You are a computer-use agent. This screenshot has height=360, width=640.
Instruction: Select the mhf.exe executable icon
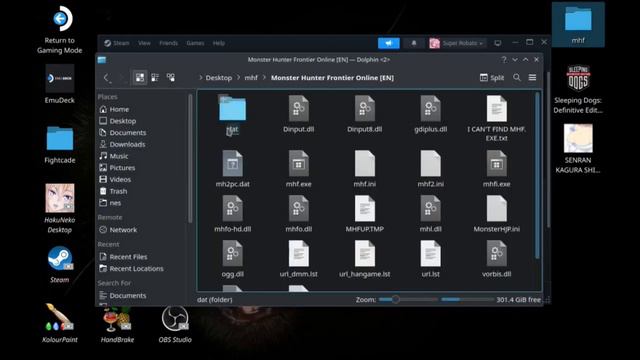[298, 163]
